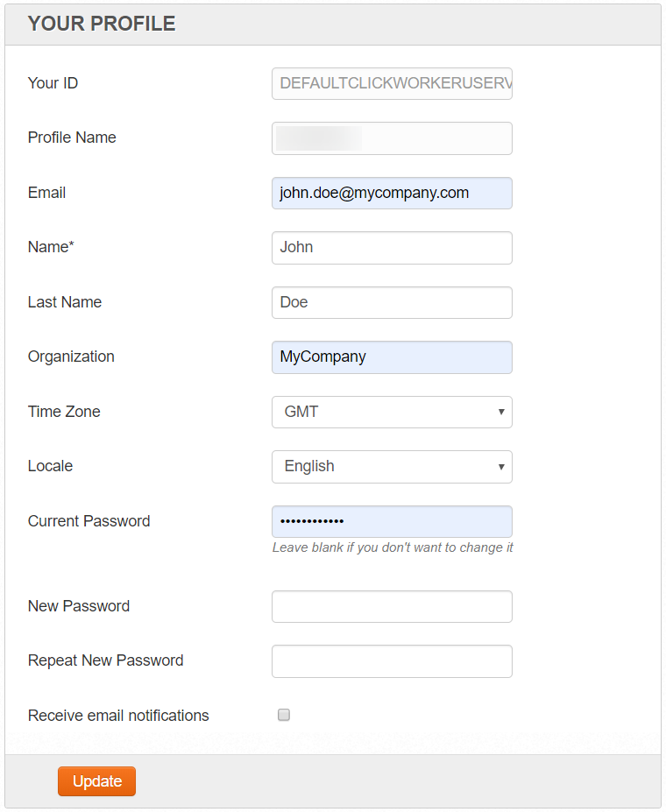The width and height of the screenshot is (666, 812).
Task: Click the Profile Name input field
Action: [392, 138]
